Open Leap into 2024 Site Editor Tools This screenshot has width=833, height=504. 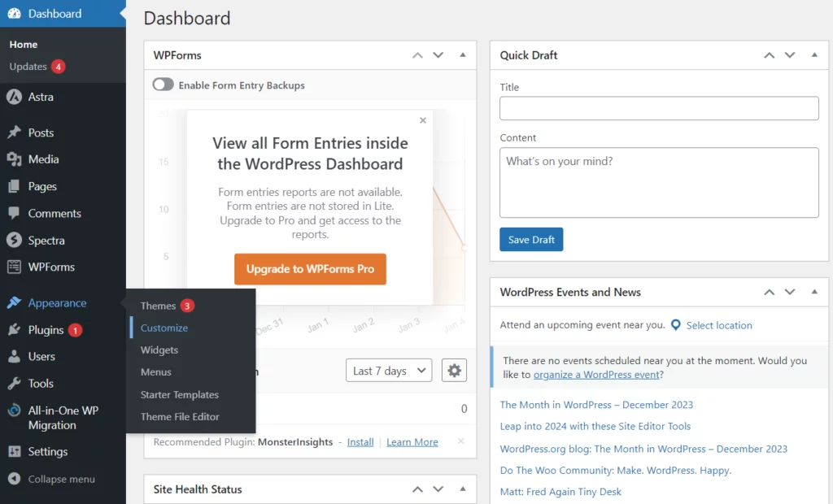(x=595, y=426)
